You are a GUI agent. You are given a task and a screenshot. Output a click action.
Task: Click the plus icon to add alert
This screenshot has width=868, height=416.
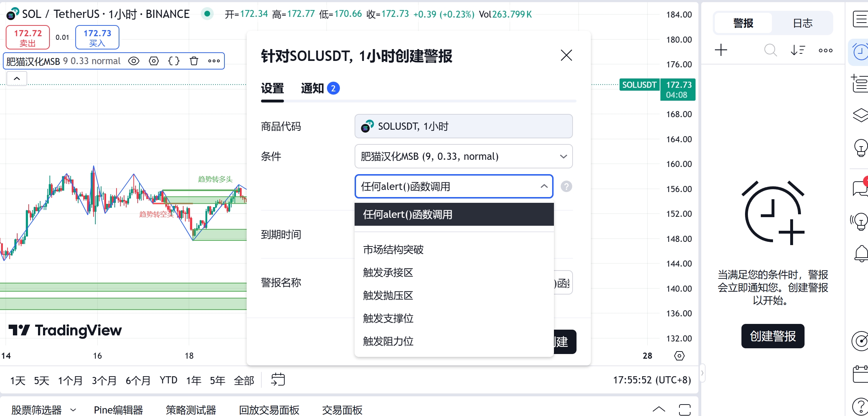721,50
